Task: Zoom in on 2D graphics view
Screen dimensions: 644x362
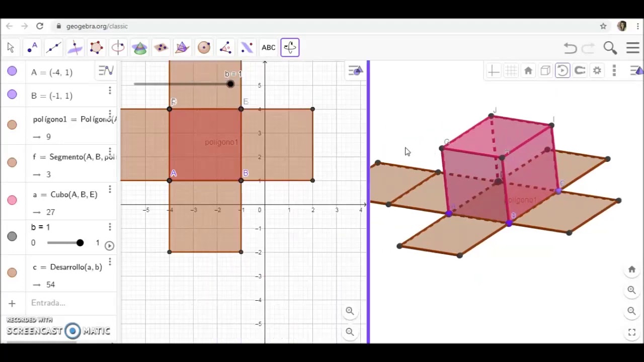Action: tap(350, 311)
